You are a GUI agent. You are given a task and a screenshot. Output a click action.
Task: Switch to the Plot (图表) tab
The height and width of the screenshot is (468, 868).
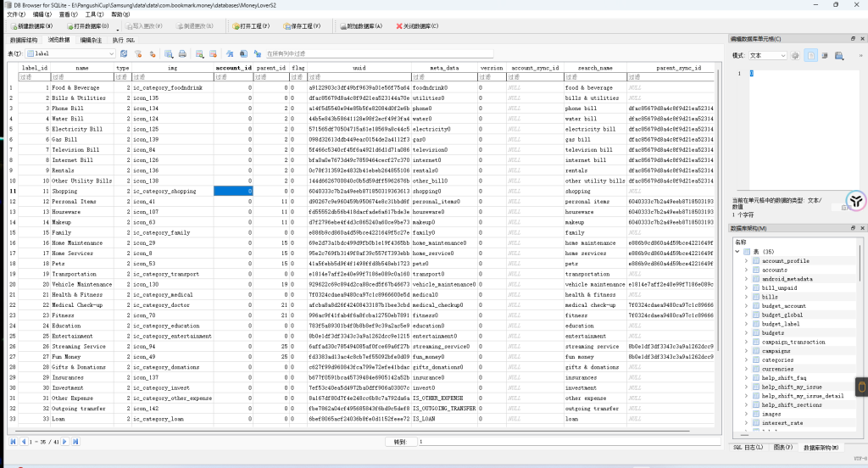coord(782,448)
